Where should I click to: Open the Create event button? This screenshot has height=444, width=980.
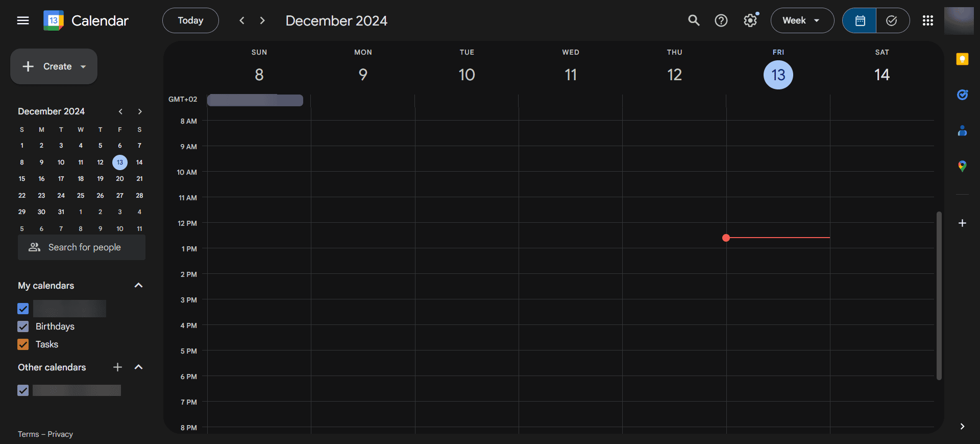coord(54,66)
